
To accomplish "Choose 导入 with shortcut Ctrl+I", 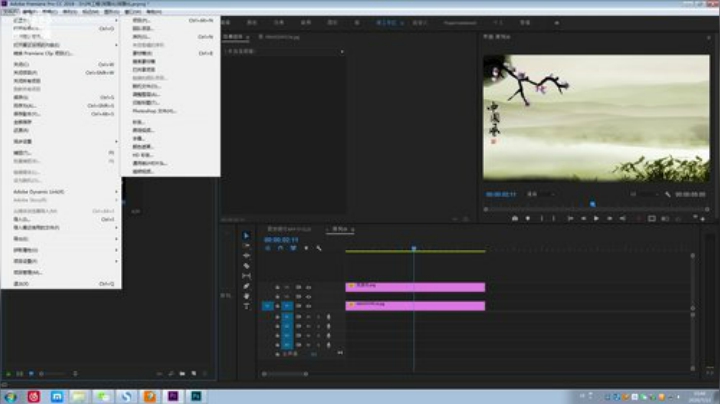I will 63,219.
